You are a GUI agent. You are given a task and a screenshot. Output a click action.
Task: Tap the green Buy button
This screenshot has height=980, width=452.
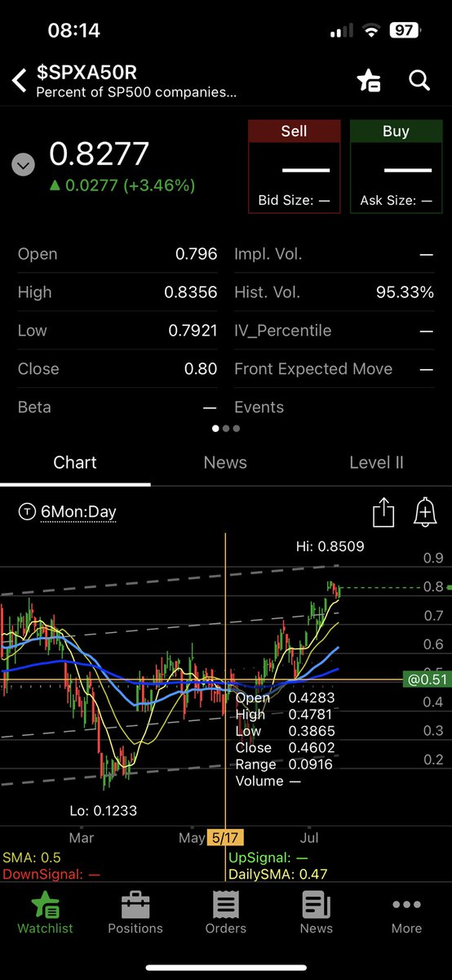397,167
